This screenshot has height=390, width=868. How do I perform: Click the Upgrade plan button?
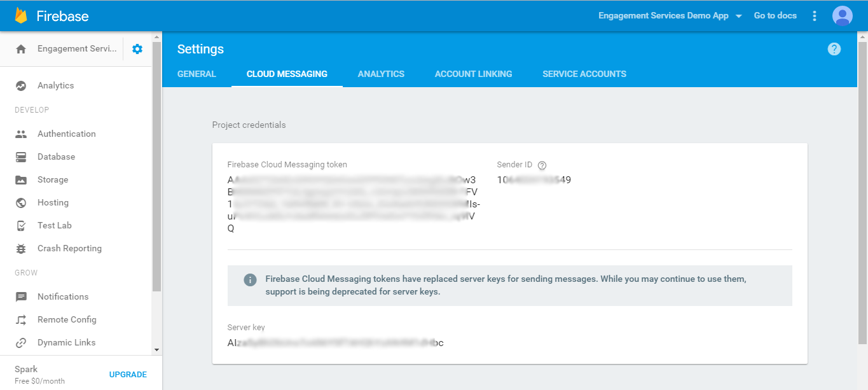[128, 375]
